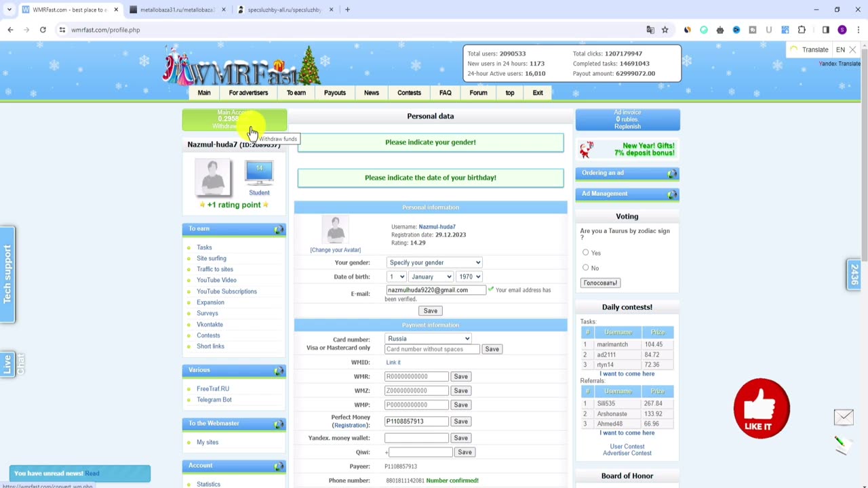868x488 pixels.
Task: Open Perfect Money Registration link
Action: tap(350, 425)
